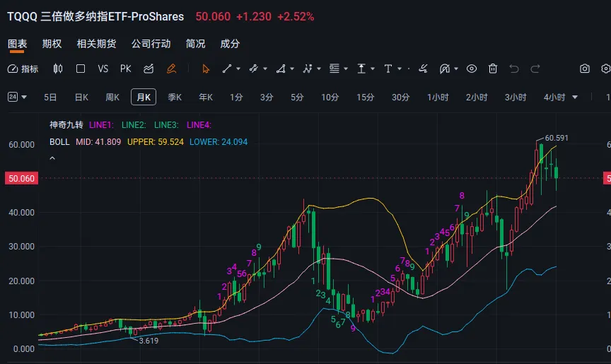The width and height of the screenshot is (611, 364).
Task: Toggle drawings visibility with eye icon
Action: click(472, 69)
